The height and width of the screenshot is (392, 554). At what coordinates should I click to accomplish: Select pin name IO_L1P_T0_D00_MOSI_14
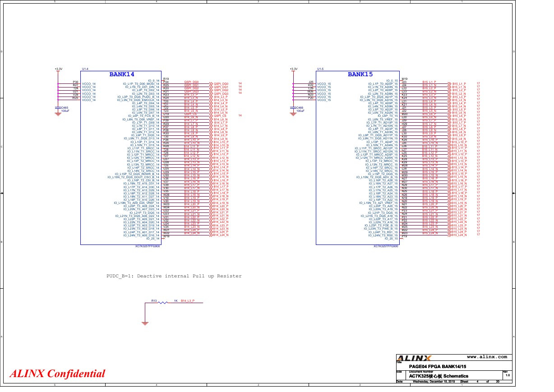141,84
